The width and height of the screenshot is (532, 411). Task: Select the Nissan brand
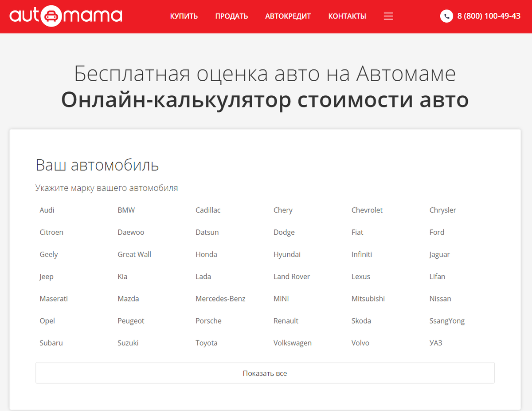point(440,299)
